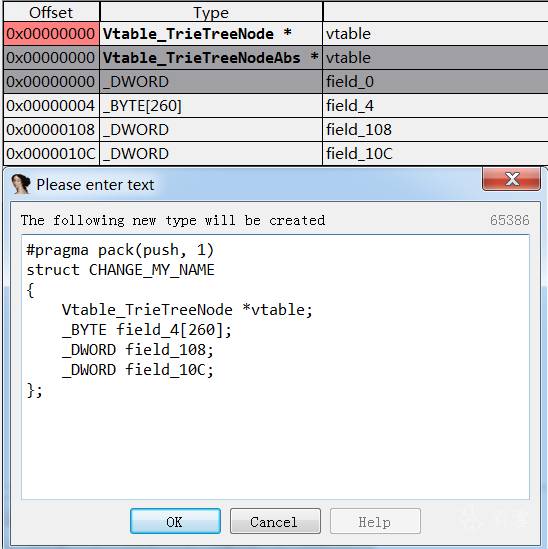Click the field_108 name cell
The height and width of the screenshot is (549, 548).
pyautogui.click(x=435, y=130)
